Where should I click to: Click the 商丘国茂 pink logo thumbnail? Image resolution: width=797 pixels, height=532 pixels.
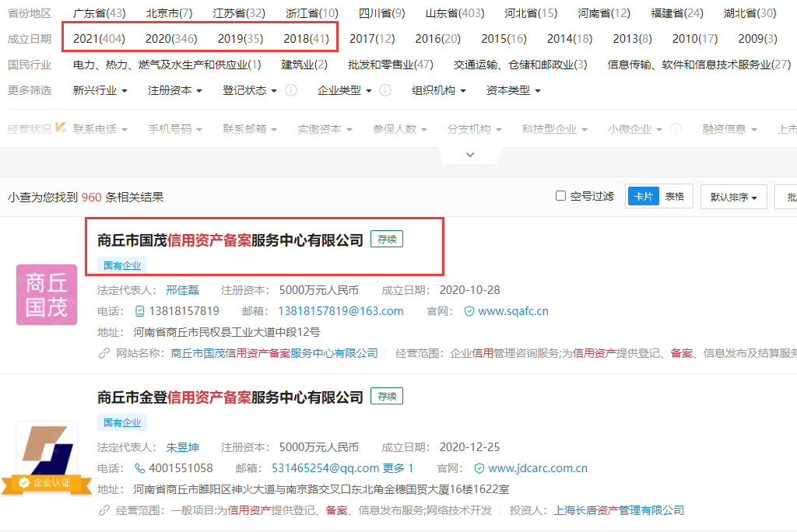tap(46, 295)
